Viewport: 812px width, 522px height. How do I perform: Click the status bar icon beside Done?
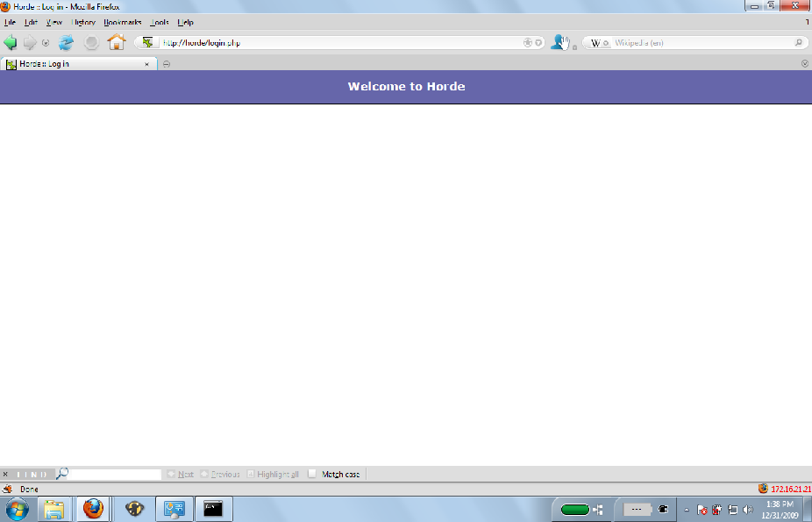coord(7,489)
